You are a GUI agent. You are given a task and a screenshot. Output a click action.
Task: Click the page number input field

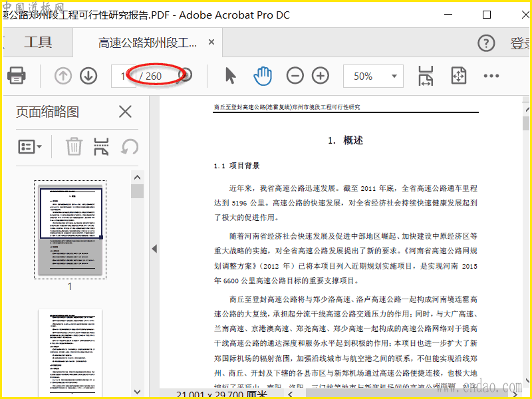[x=124, y=76]
